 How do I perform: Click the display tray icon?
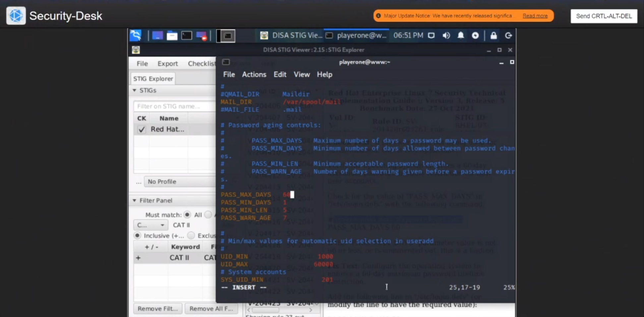tap(431, 35)
